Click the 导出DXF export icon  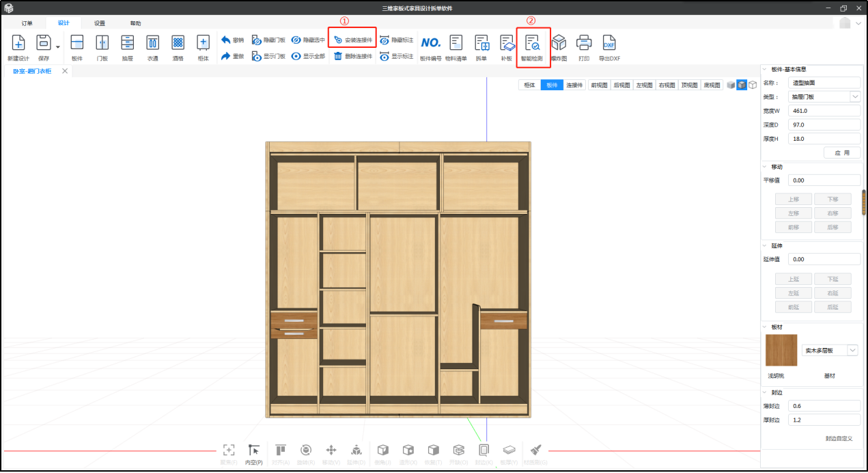609,43
